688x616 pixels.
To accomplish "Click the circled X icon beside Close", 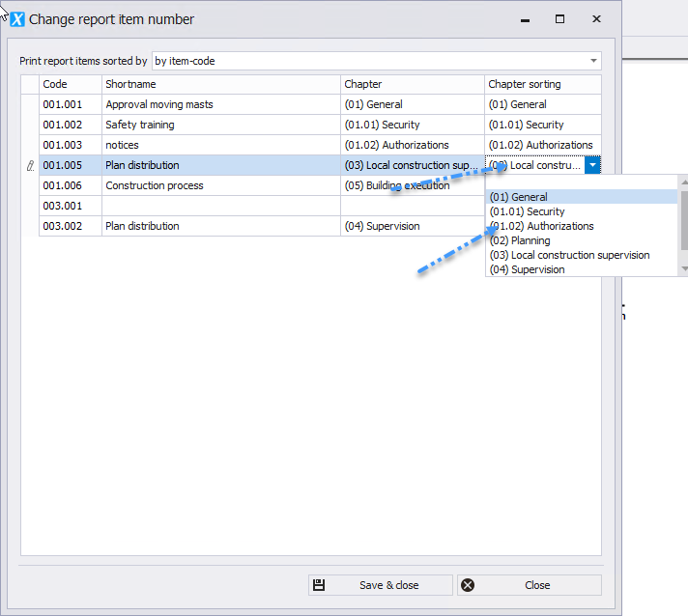I will [x=468, y=585].
